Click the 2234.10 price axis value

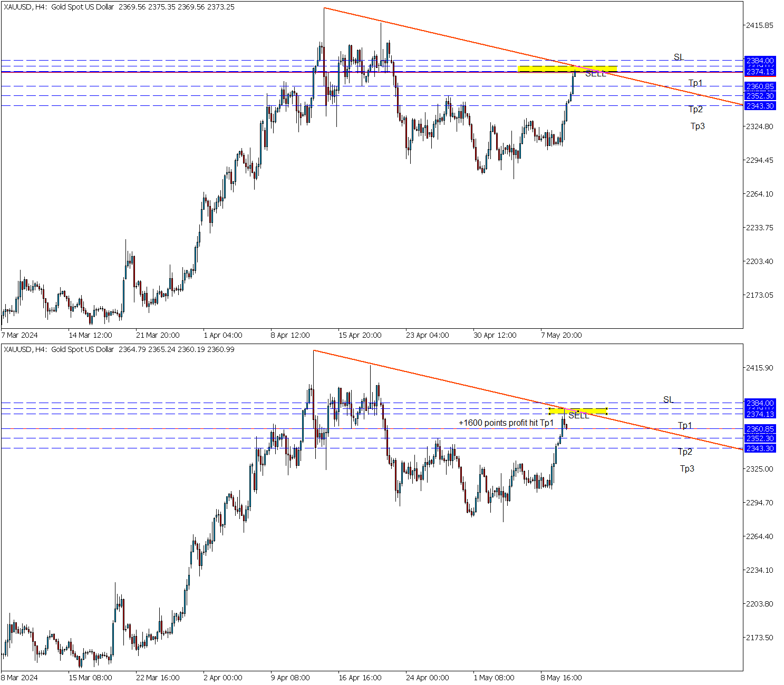(x=760, y=570)
